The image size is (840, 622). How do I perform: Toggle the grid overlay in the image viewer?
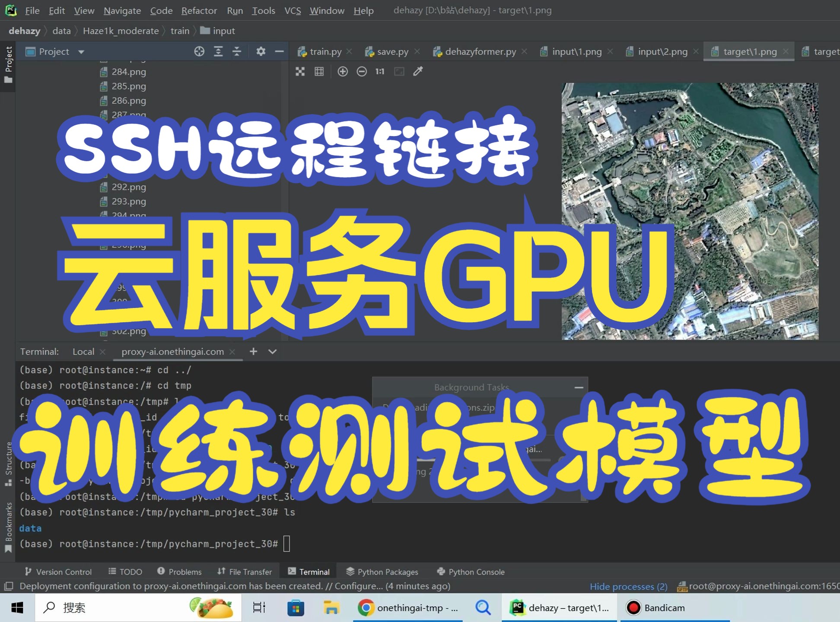click(x=319, y=71)
